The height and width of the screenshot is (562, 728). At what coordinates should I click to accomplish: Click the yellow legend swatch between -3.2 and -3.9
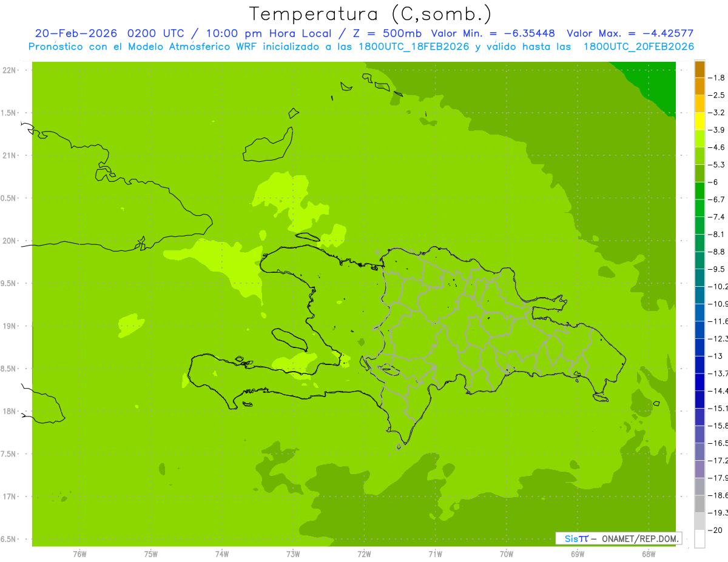coord(699,121)
